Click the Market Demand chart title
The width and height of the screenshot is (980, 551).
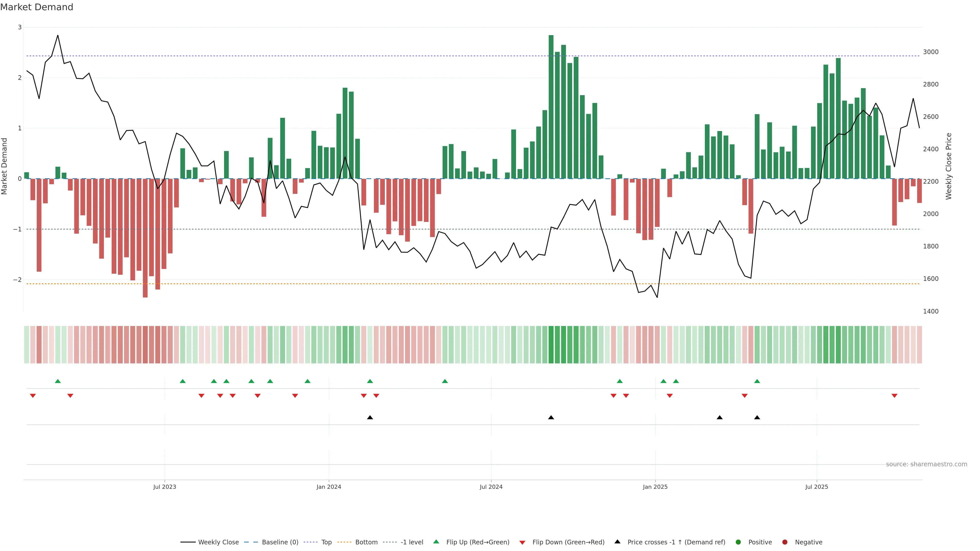click(36, 7)
